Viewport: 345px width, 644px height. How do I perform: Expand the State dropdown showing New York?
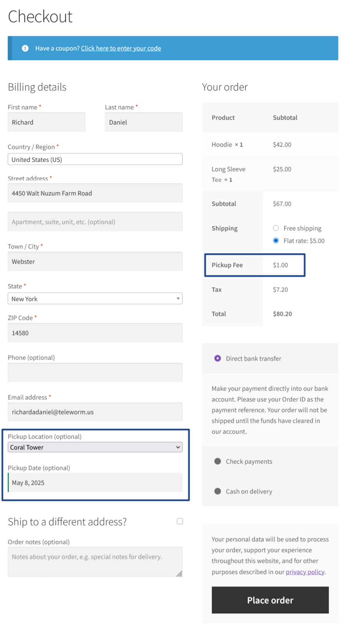(95, 299)
